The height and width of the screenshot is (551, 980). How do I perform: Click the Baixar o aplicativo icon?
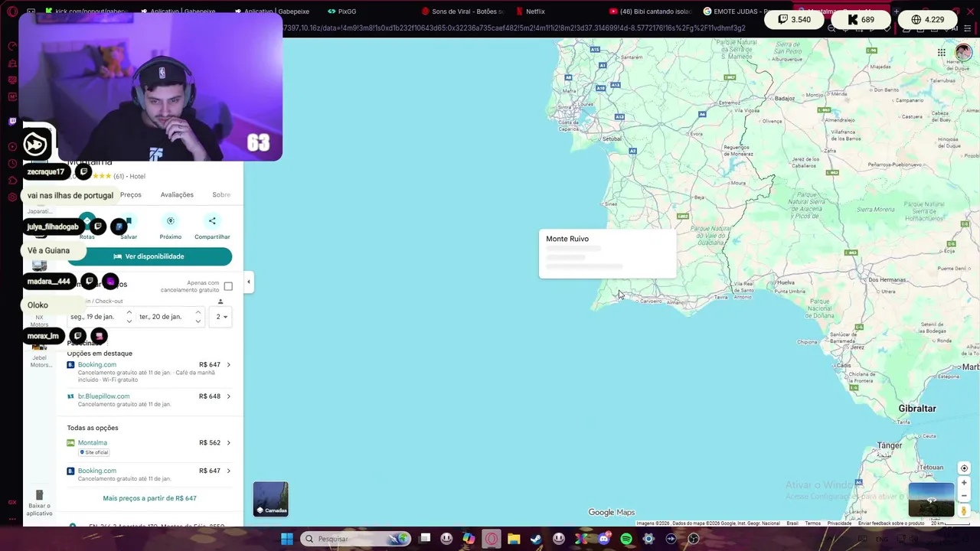point(39,496)
